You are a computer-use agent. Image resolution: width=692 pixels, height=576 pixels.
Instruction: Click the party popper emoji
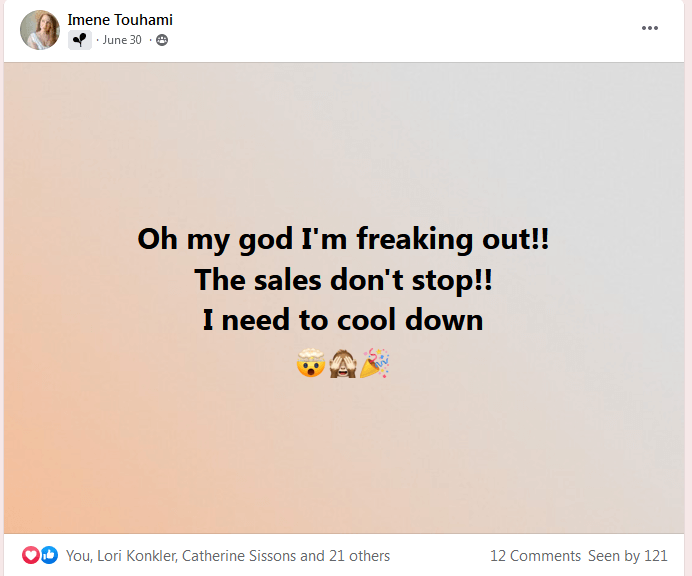pos(375,365)
